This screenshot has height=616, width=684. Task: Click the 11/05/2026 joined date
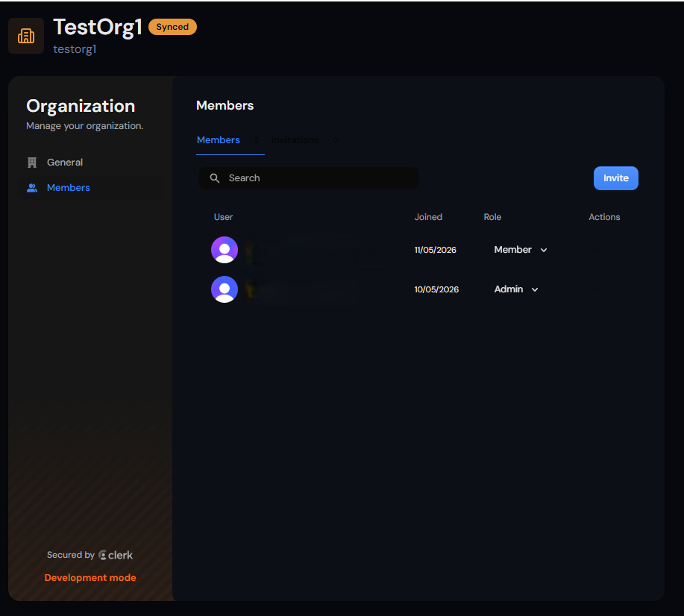point(435,250)
